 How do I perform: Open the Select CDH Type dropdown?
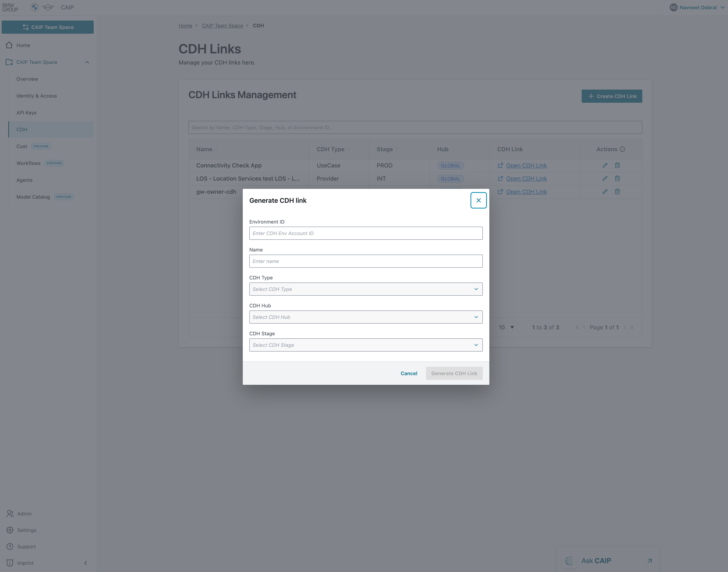coord(366,289)
